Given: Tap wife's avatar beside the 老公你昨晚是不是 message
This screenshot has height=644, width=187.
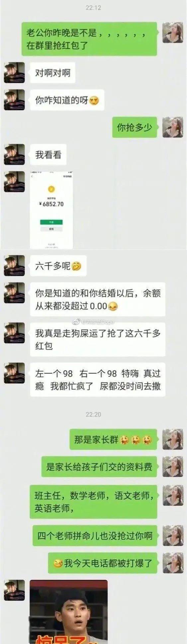Looking at the screenshot, I should (x=173, y=33).
